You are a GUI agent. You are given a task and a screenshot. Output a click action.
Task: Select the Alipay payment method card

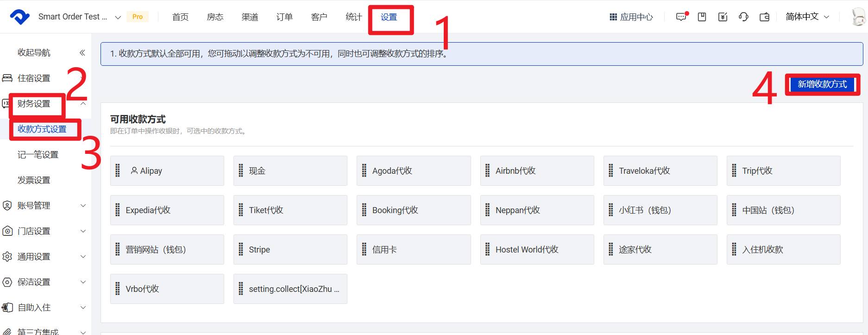[167, 171]
